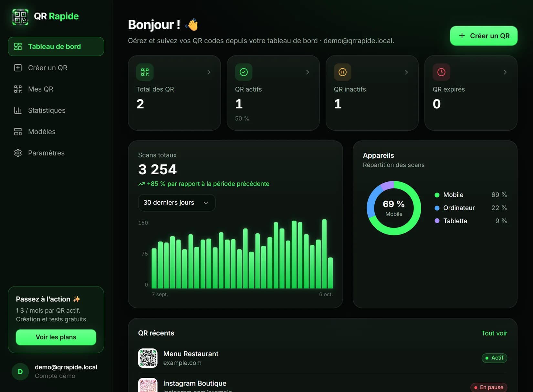Click the QR expirés clock icon
Image resolution: width=533 pixels, height=392 pixels.
coord(441,72)
